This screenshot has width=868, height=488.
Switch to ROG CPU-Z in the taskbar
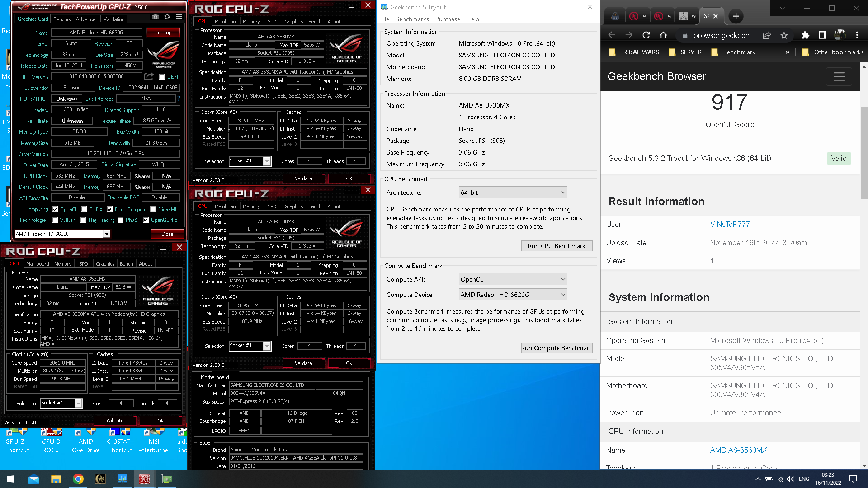coord(145,479)
